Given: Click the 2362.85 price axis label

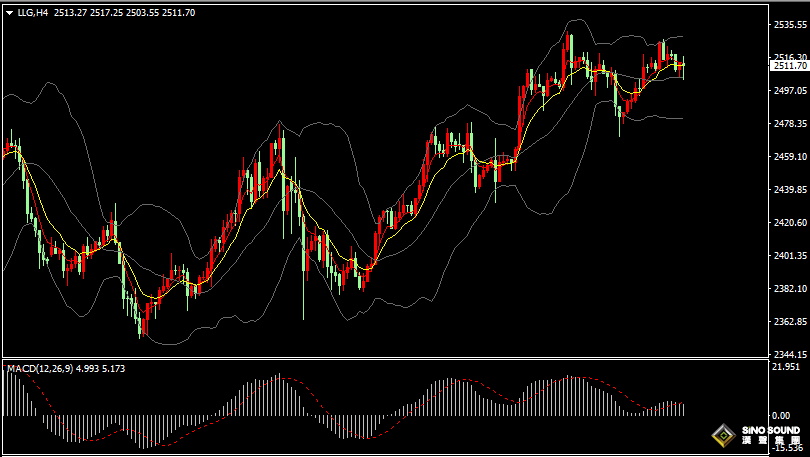Looking at the screenshot, I should (x=788, y=322).
